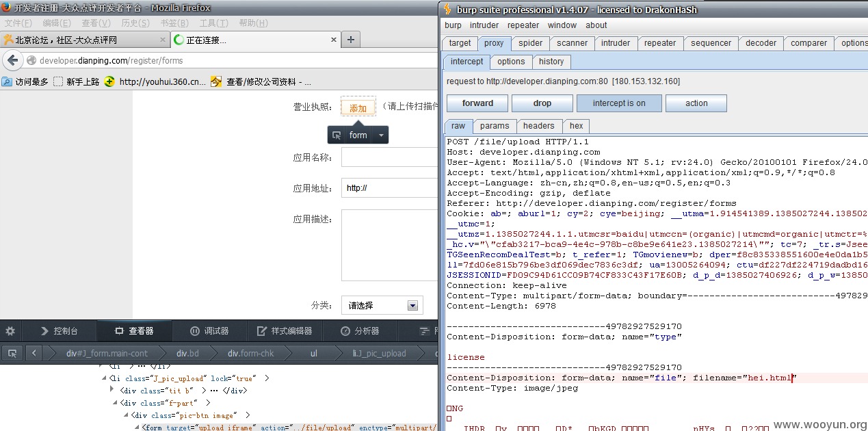
Task: Open the 编辑(E) menu in Firefox
Action: (57, 23)
